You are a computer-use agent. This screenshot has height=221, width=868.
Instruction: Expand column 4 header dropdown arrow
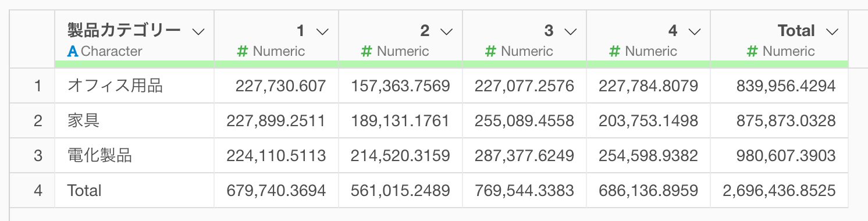click(694, 31)
